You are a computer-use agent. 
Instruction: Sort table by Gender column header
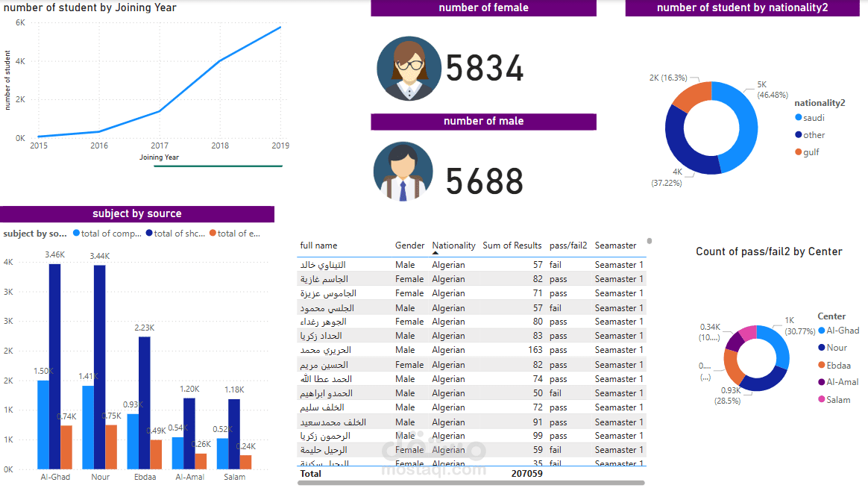tap(409, 245)
